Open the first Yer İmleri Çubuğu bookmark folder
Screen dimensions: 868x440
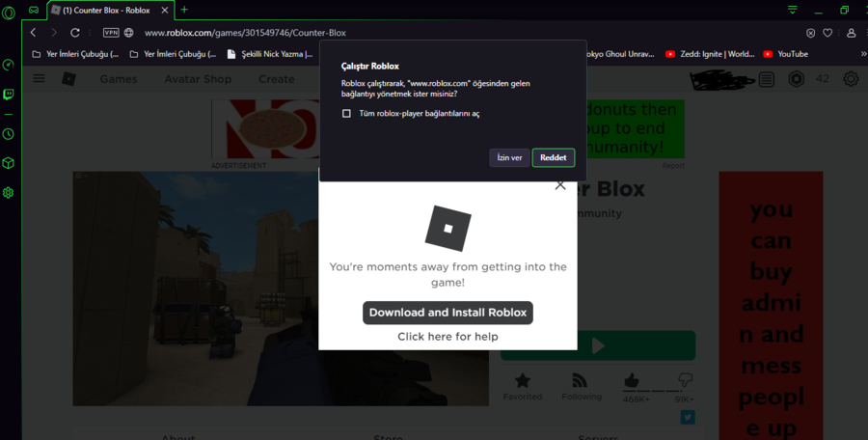click(x=75, y=54)
